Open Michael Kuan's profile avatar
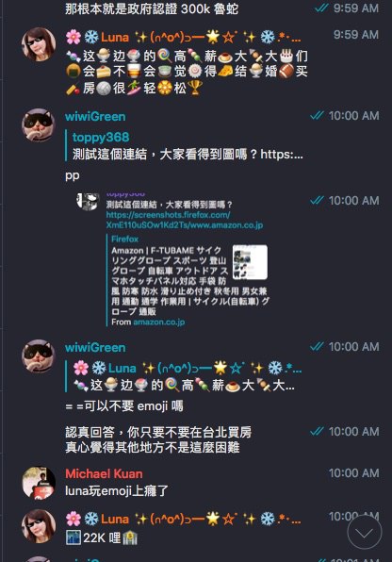The width and height of the screenshot is (392, 562). (39, 482)
